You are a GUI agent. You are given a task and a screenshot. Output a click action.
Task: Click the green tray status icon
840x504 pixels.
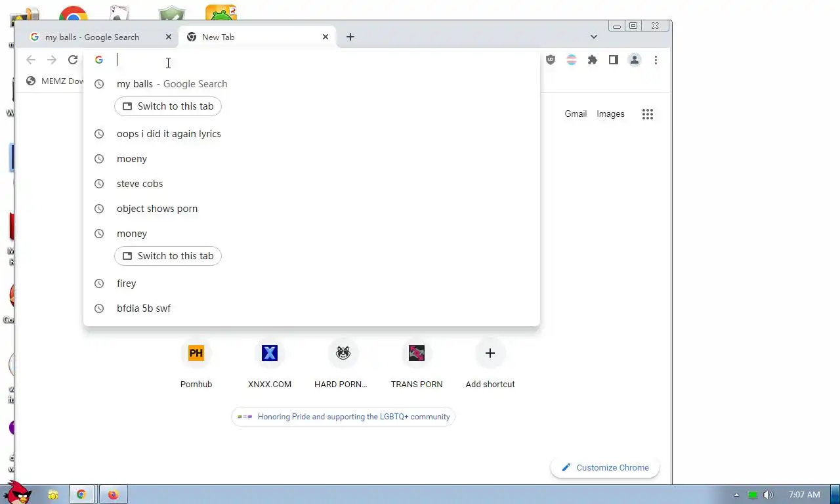point(753,495)
